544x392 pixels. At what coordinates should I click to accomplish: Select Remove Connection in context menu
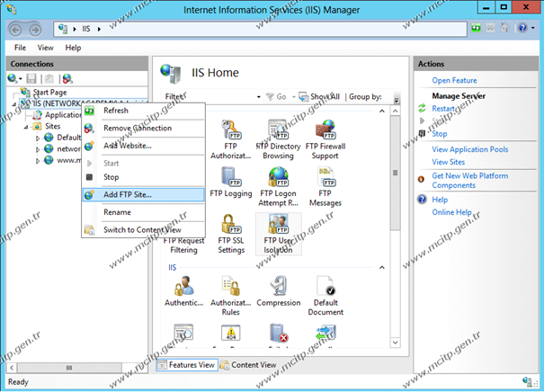143,128
